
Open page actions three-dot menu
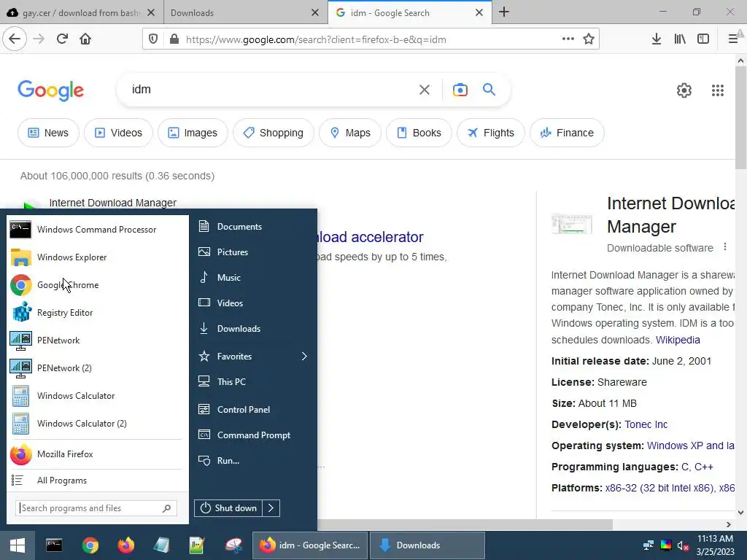click(568, 39)
